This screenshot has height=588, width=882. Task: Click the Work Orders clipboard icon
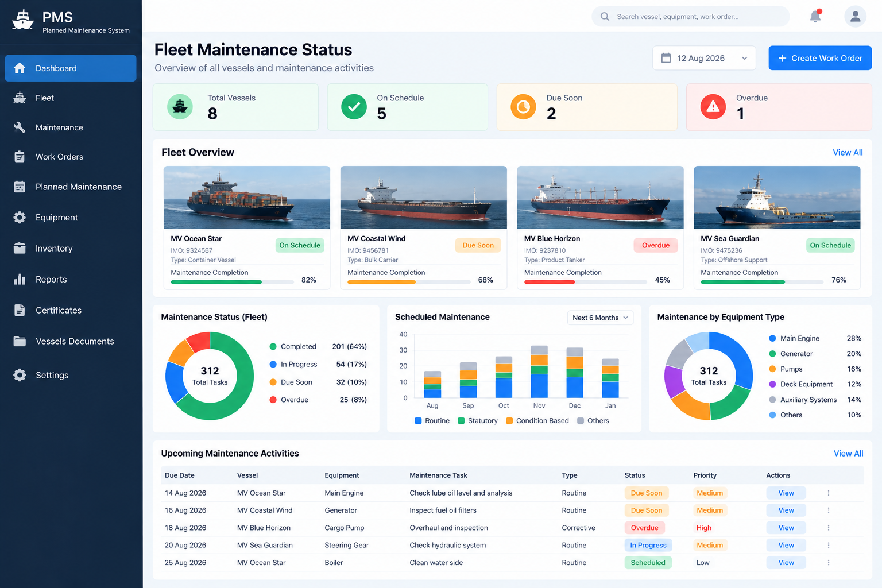20,157
